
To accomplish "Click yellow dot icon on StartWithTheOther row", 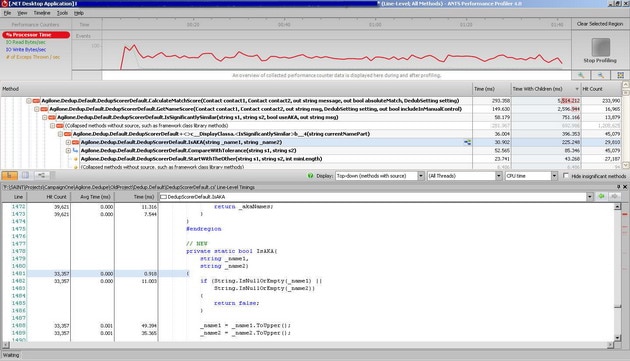I will pyautogui.click(x=76, y=159).
